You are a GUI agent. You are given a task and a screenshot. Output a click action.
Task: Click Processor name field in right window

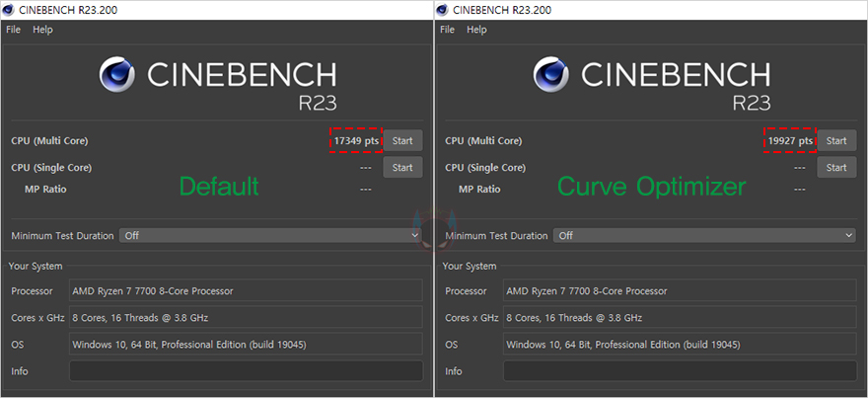point(680,290)
